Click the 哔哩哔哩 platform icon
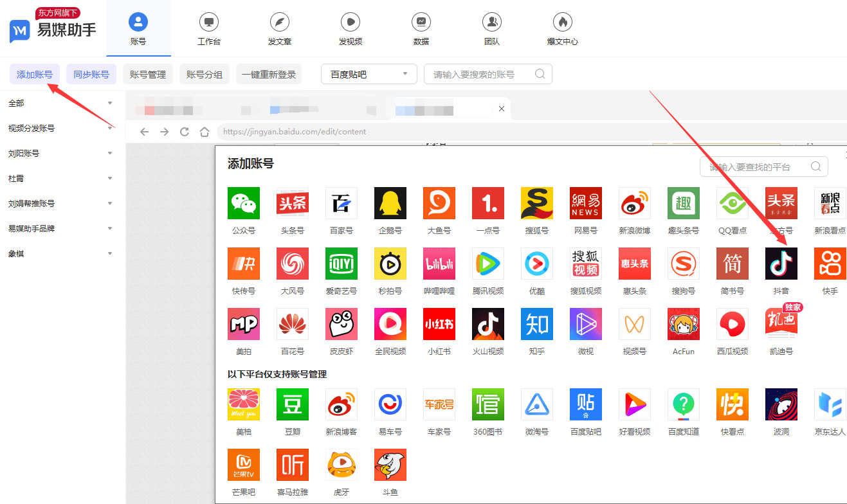Image resolution: width=847 pixels, height=504 pixels. (439, 264)
